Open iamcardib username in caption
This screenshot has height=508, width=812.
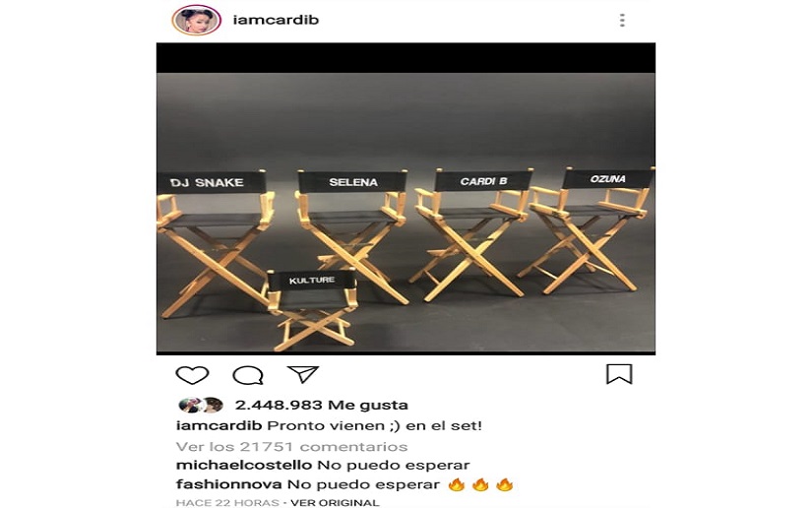[219, 426]
